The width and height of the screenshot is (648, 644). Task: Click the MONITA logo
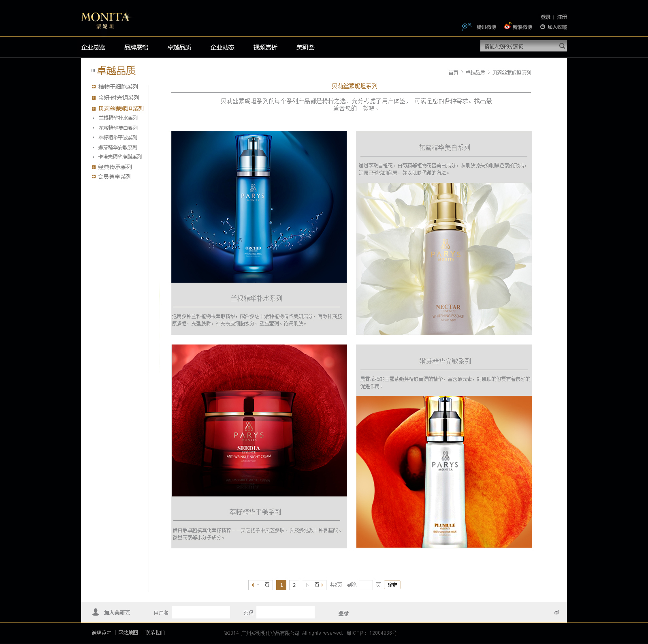pos(106,20)
